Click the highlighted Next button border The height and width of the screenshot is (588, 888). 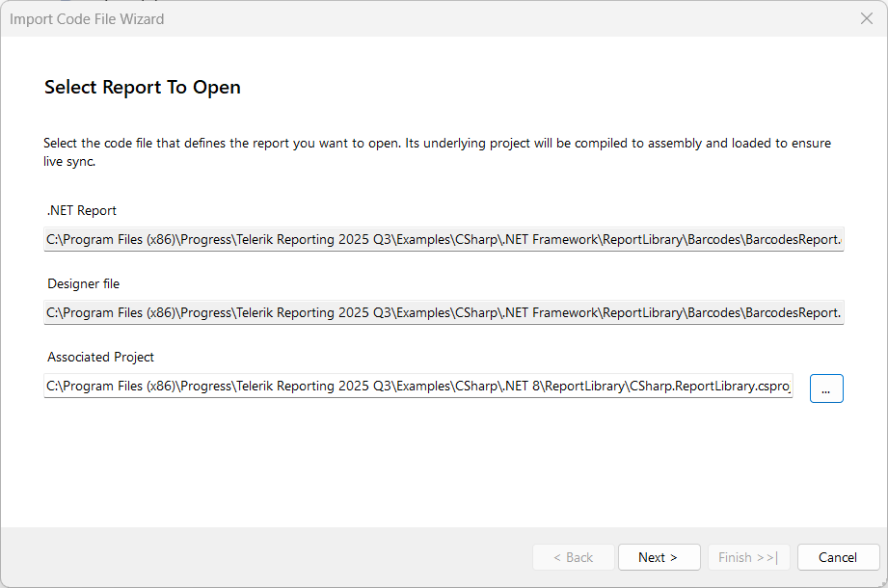(659, 545)
